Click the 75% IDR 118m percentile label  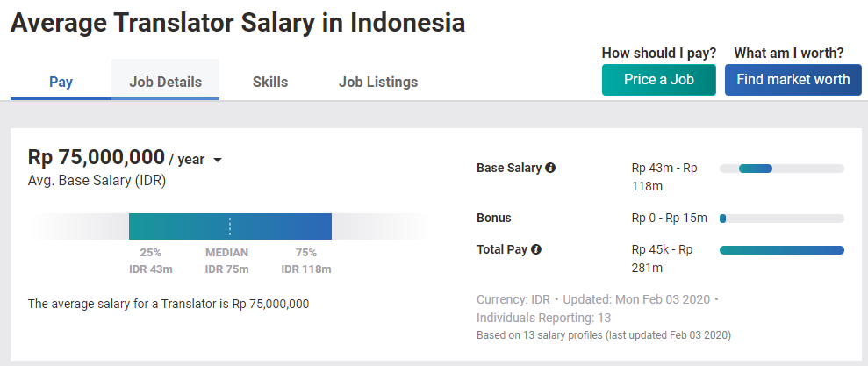click(x=306, y=261)
